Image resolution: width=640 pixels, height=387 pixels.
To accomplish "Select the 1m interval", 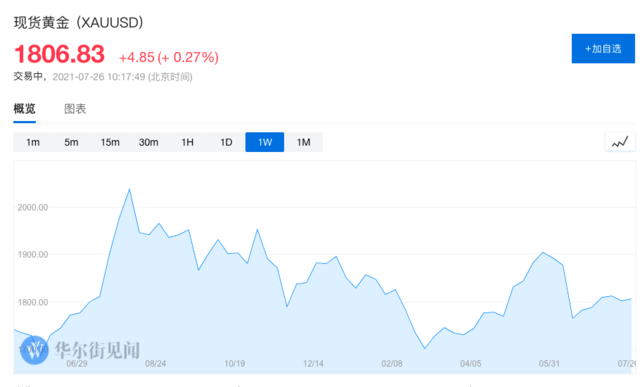I will (x=33, y=142).
